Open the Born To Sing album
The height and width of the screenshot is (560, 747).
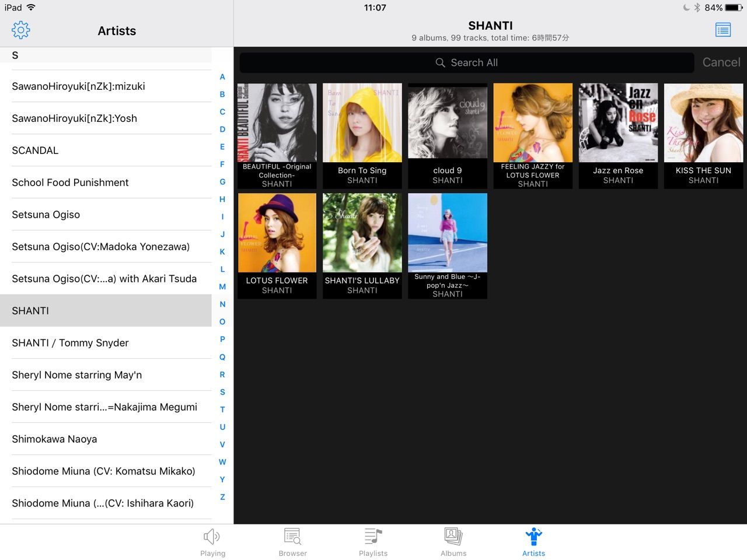tap(362, 136)
